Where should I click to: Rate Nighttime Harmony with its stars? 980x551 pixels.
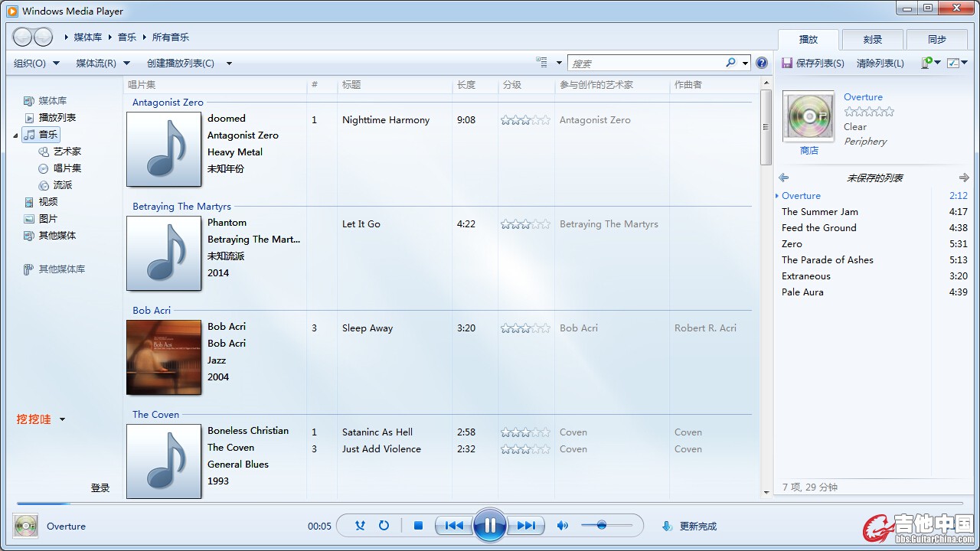click(x=525, y=120)
